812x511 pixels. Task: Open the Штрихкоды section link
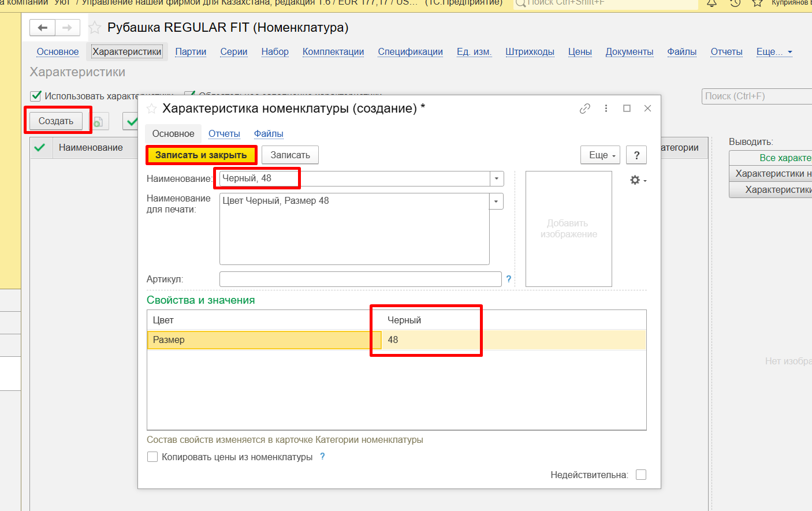point(530,52)
